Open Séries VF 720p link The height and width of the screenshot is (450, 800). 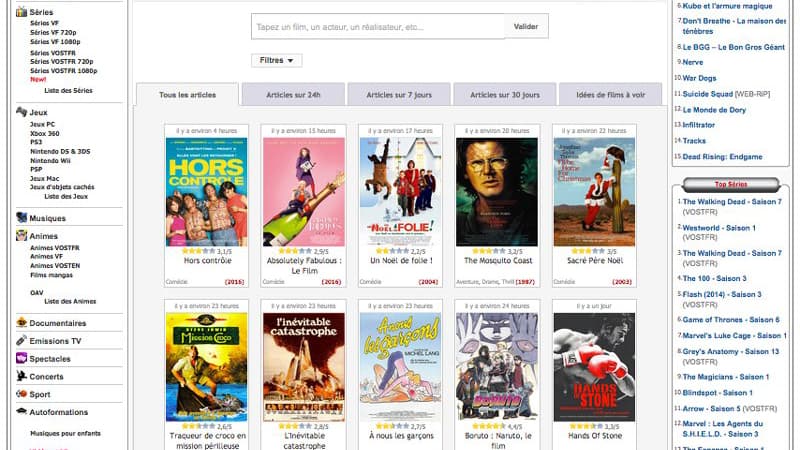53,32
